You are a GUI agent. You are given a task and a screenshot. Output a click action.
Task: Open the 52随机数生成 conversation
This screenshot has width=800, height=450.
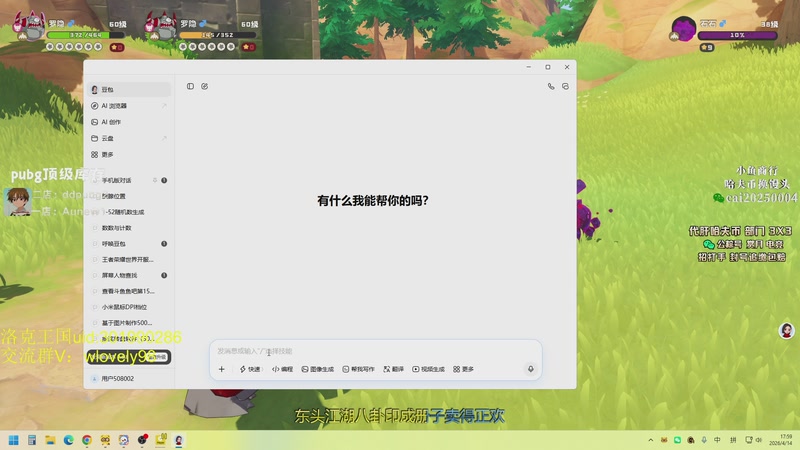129,212
